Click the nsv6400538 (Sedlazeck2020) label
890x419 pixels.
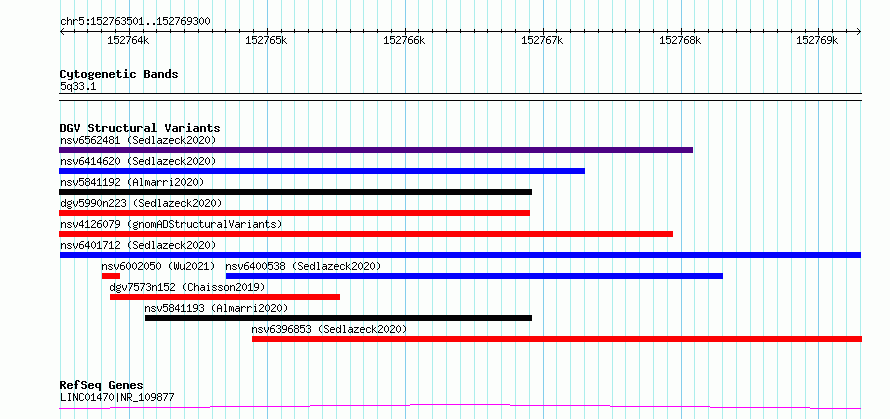(303, 266)
